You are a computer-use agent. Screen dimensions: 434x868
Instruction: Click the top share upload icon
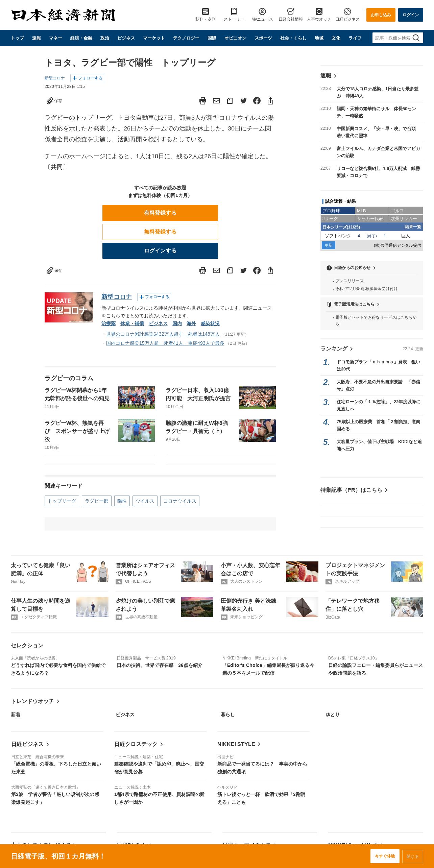[270, 101]
